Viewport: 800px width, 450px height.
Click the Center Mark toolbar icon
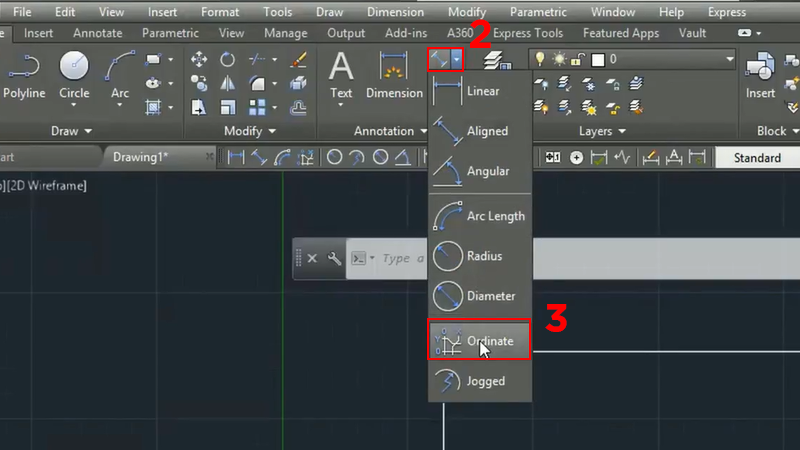pyautogui.click(x=577, y=158)
